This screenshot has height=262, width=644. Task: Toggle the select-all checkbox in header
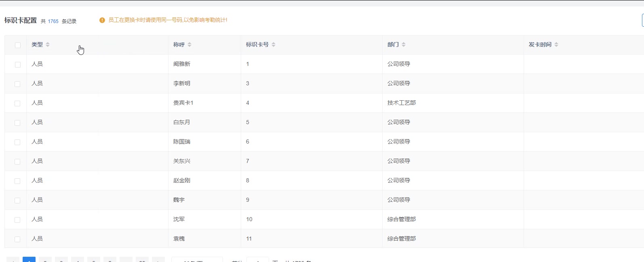point(18,45)
